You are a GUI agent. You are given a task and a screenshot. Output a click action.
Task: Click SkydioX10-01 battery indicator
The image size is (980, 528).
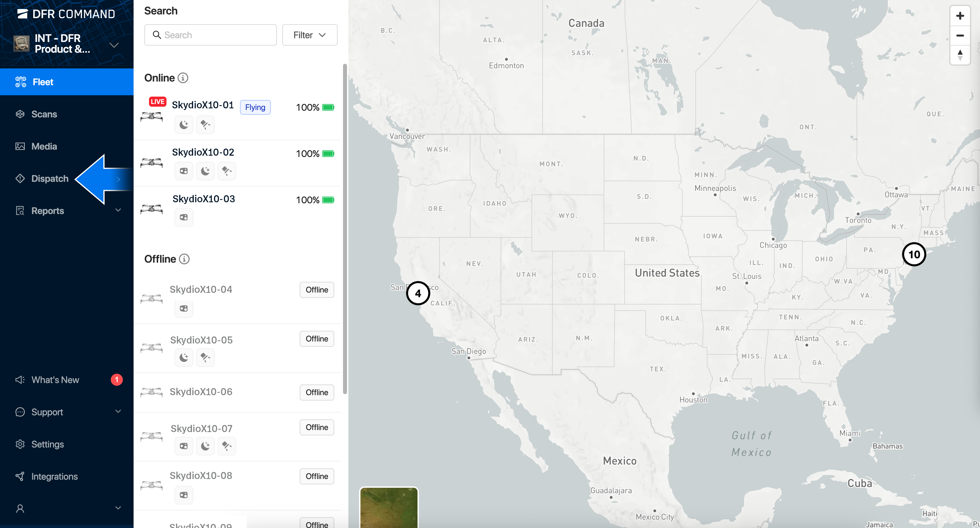tap(315, 108)
